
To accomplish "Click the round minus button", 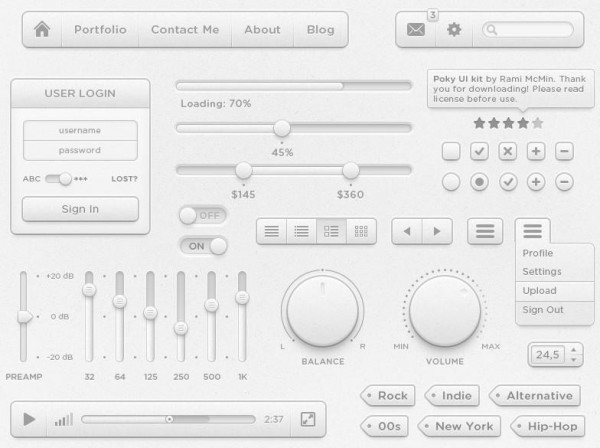I will tap(564, 182).
